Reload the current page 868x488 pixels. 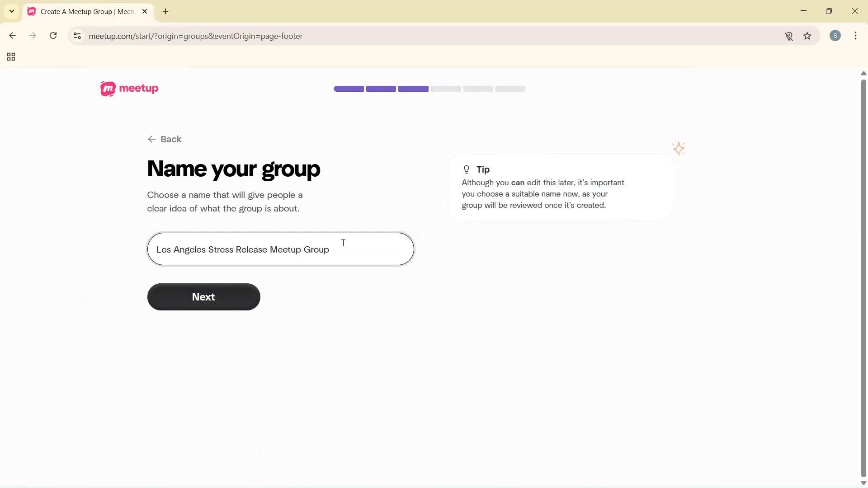pos(53,36)
